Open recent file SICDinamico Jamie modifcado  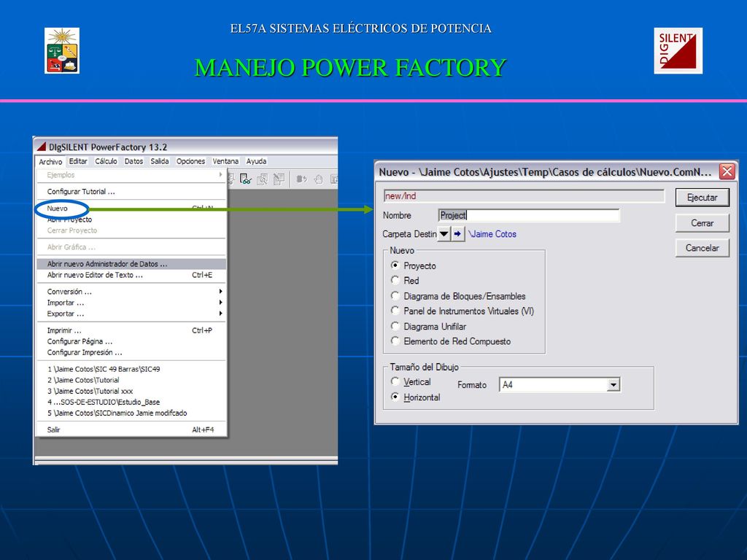[131, 413]
